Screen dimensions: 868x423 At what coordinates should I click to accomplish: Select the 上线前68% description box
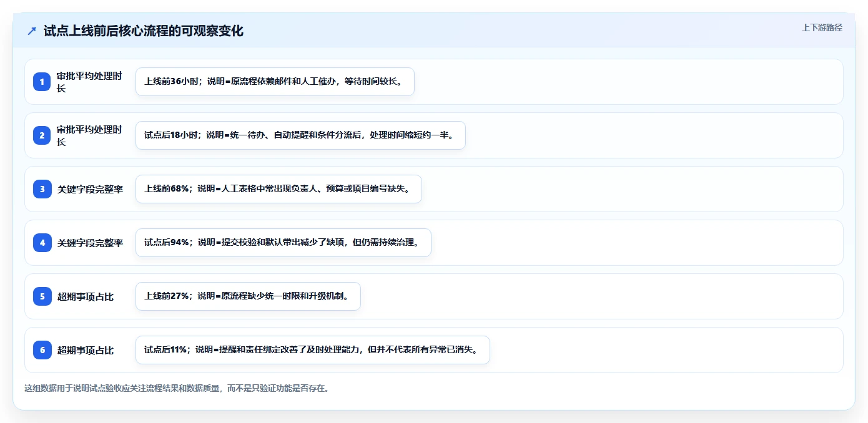279,189
